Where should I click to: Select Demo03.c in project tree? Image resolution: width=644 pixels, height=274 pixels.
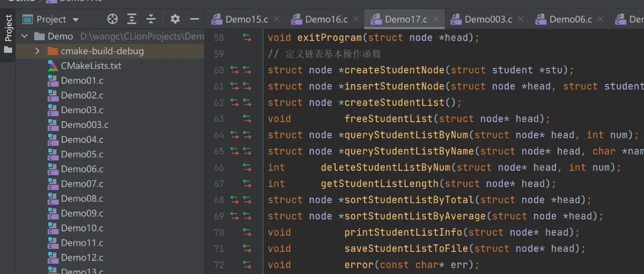(82, 110)
